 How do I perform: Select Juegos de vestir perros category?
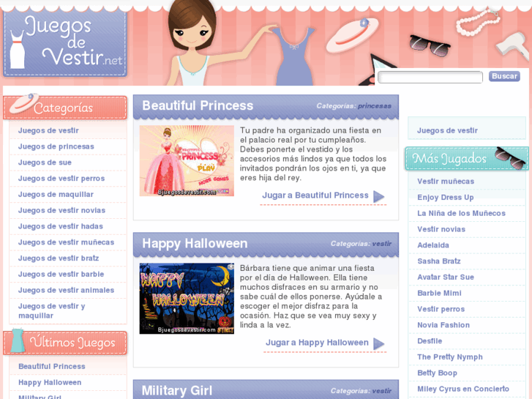[61, 179]
